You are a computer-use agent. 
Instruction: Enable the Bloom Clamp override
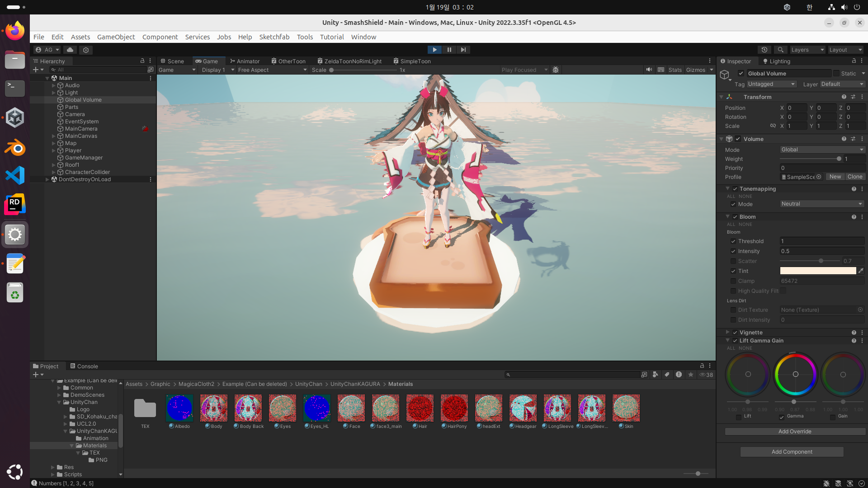[733, 281]
